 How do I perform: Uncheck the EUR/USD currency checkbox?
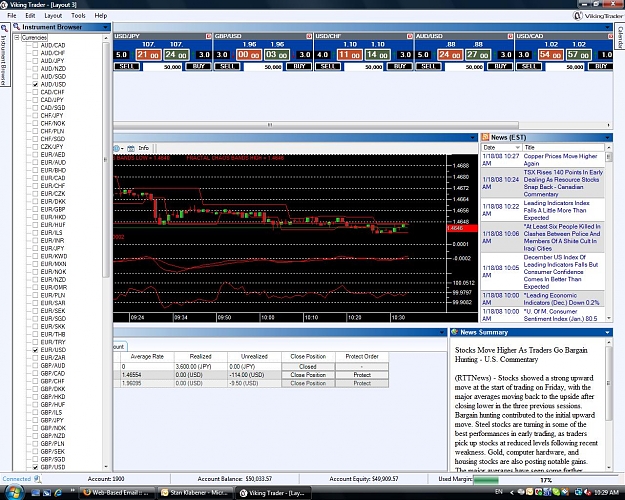[35, 350]
